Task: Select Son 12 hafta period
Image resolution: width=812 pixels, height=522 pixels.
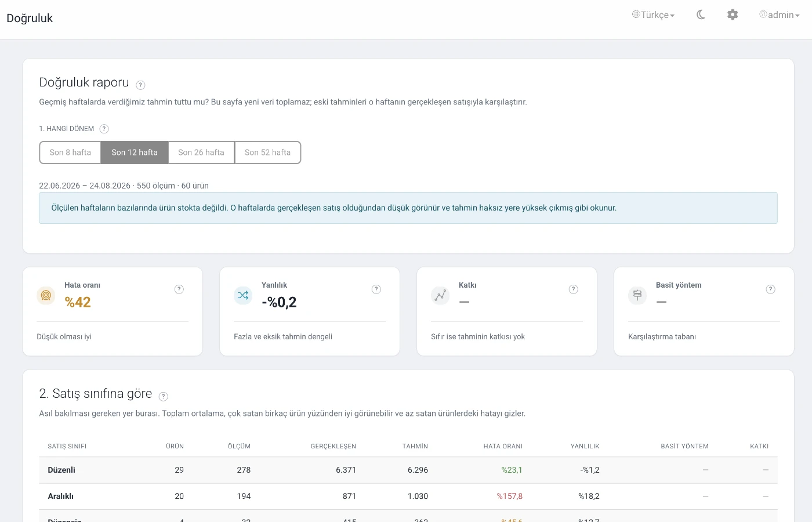Action: 135,153
